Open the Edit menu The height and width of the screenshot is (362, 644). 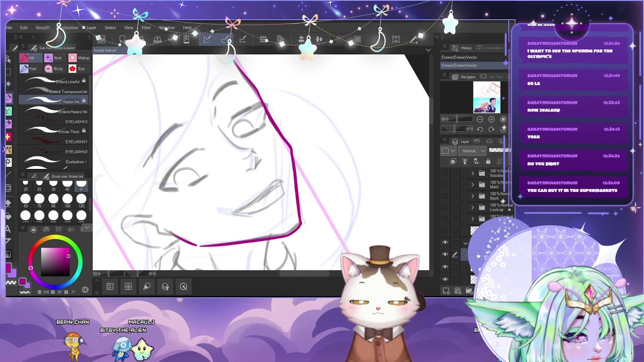[x=24, y=28]
